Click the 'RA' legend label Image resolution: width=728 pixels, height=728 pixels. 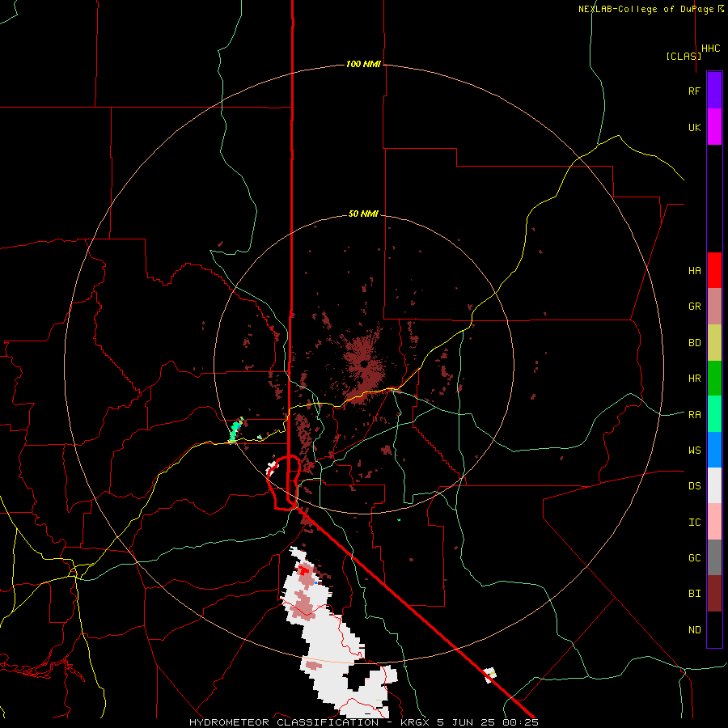coord(694,415)
